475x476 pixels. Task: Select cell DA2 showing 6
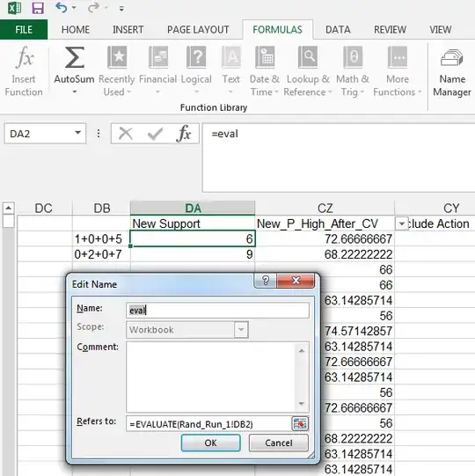point(193,239)
